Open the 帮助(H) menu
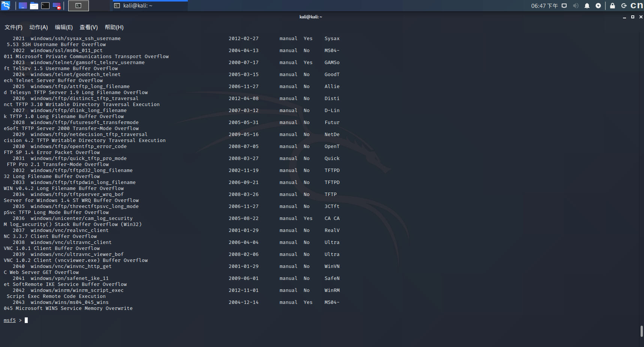This screenshot has width=644, height=347. click(114, 27)
